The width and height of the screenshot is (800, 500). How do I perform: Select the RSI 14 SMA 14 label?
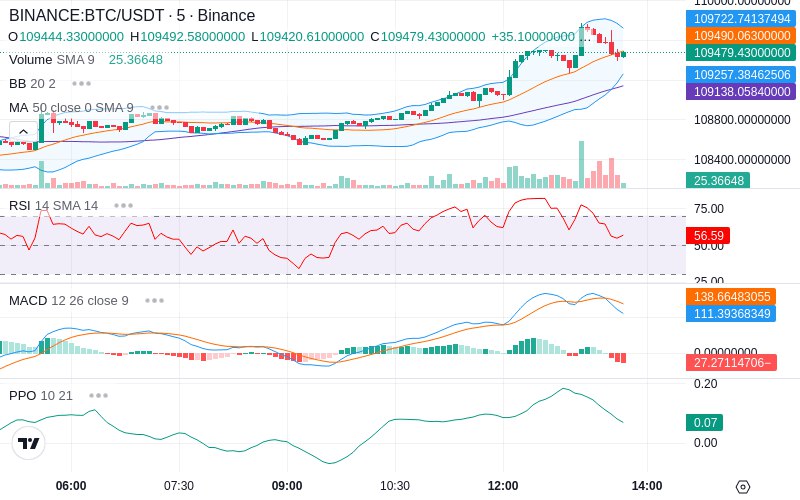click(x=54, y=206)
